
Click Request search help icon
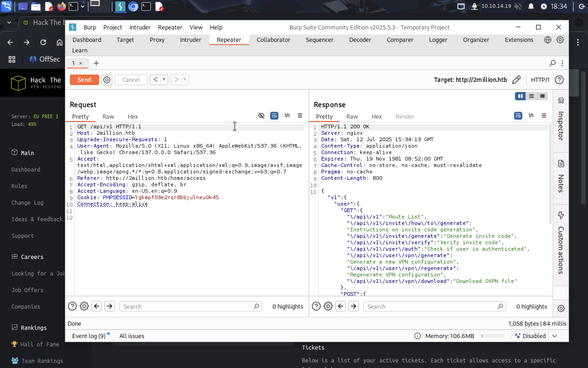coord(72,306)
